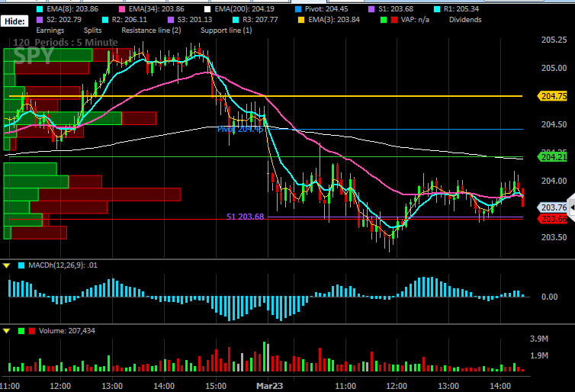This screenshot has width=575, height=392.
Task: Click the VAP: n/a label
Action: tap(415, 20)
